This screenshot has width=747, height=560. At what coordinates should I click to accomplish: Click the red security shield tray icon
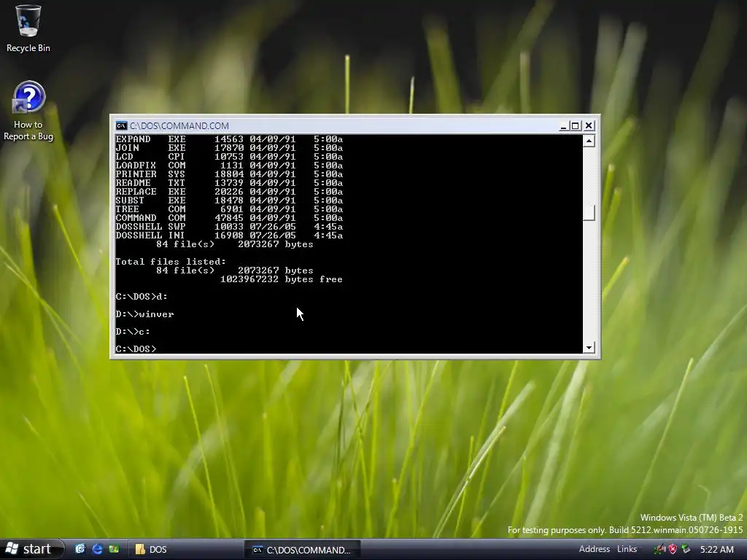coord(673,550)
